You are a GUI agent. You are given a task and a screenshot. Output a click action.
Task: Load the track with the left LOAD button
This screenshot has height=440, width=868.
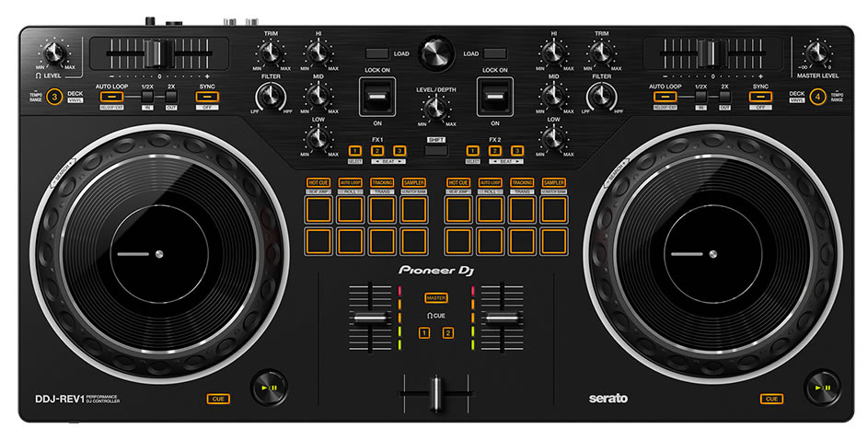tap(377, 53)
